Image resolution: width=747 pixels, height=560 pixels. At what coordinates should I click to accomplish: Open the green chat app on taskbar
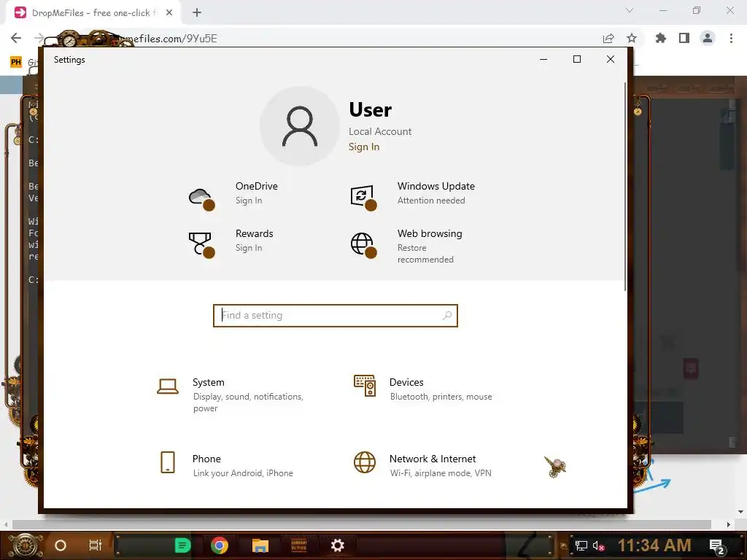click(182, 545)
